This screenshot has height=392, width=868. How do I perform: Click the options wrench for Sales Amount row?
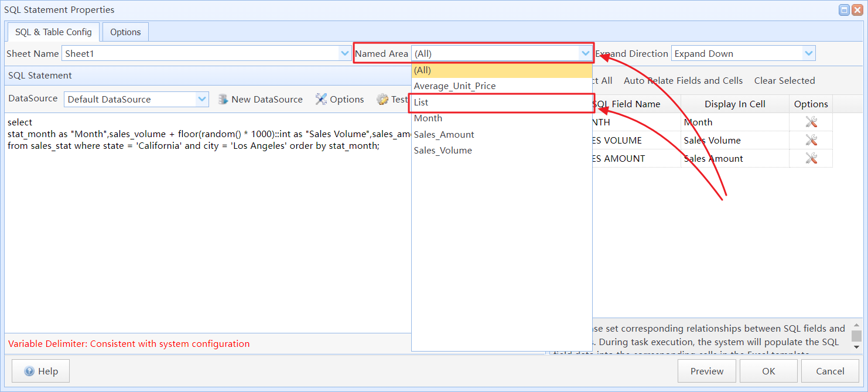click(811, 158)
